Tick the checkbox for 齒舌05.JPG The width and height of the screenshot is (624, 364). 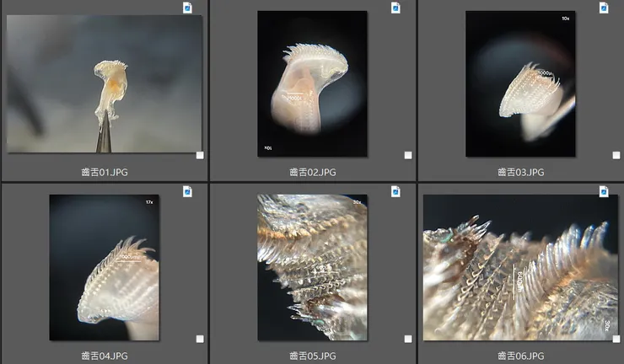(408, 339)
